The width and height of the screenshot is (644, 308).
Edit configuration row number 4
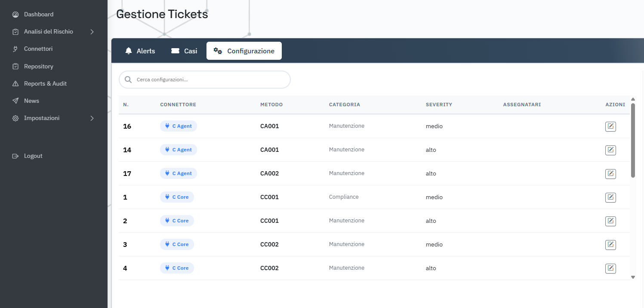click(610, 268)
